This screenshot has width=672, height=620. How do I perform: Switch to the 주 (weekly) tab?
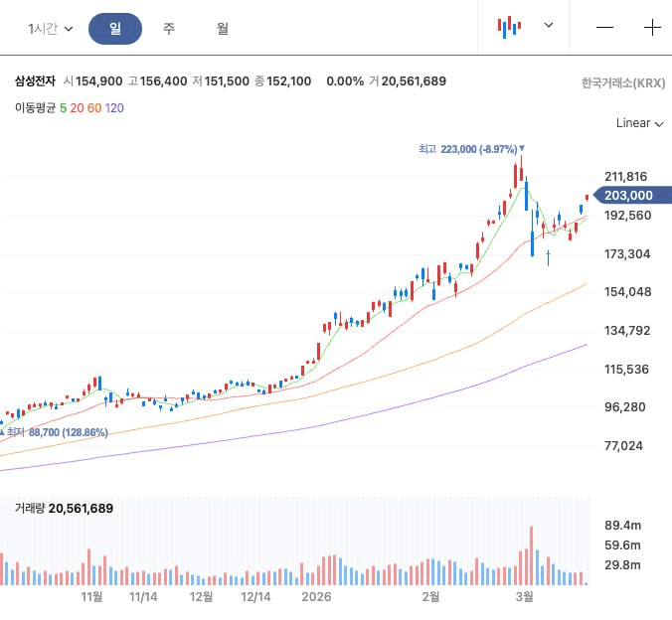169,29
